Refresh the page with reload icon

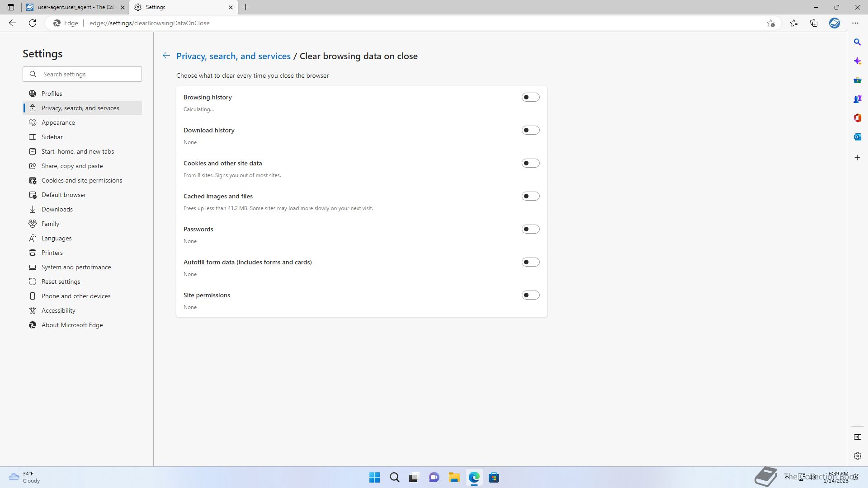coord(33,23)
